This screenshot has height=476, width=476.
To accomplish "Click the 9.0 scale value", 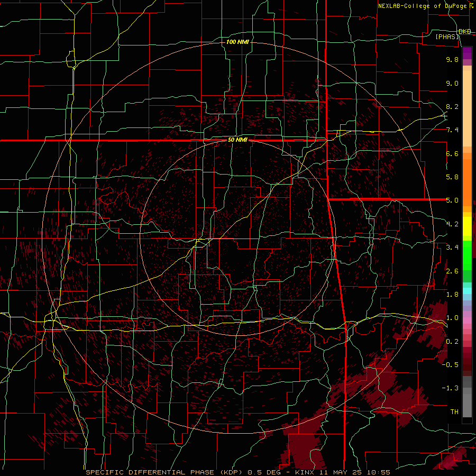I will 452,83.
